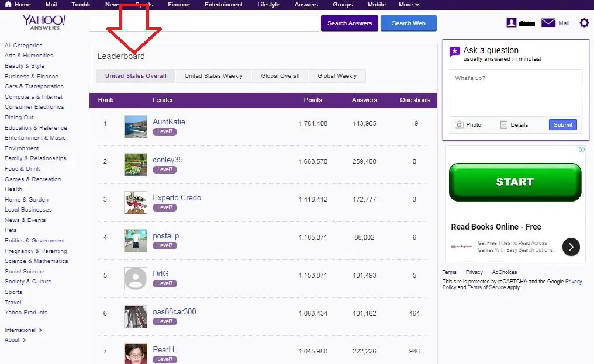Open Pearl L leader name
The height and width of the screenshot is (364, 594).
(x=164, y=349)
